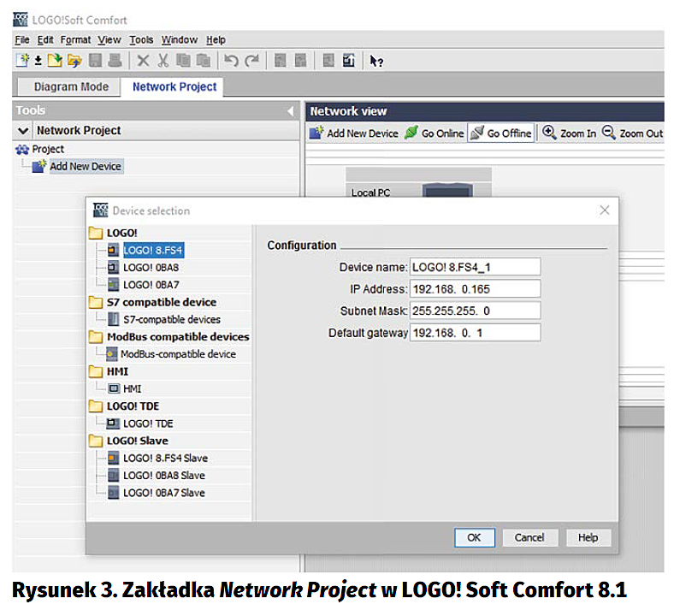Image resolution: width=674 pixels, height=616 pixels.
Task: Collapse the Tools panel with the arrow
Action: [291, 111]
